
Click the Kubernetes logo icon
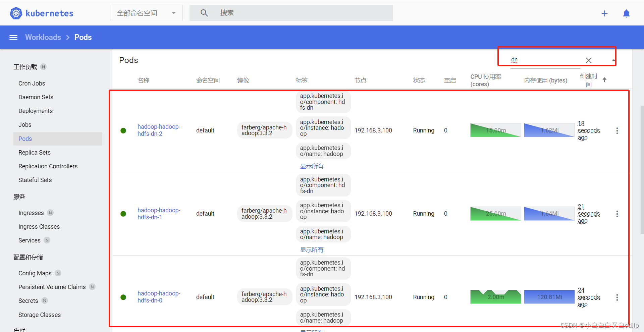click(x=16, y=13)
